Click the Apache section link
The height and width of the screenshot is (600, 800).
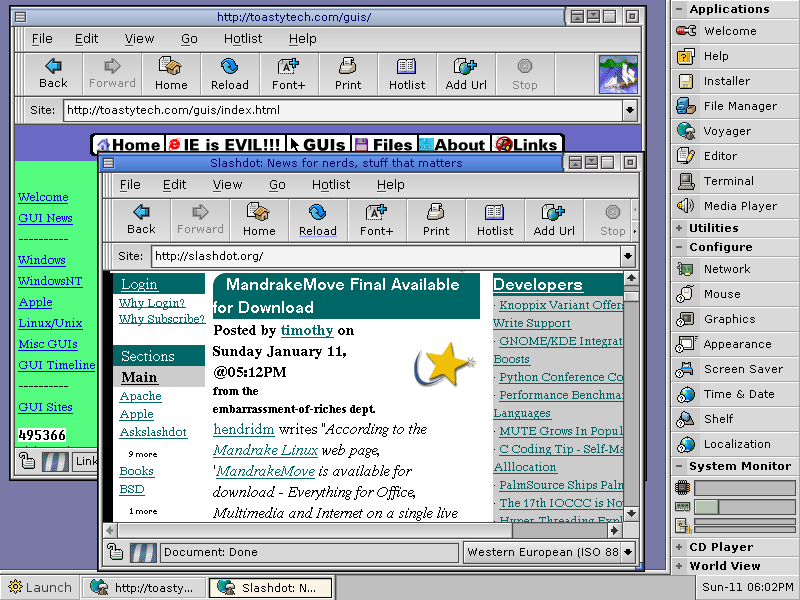click(140, 396)
